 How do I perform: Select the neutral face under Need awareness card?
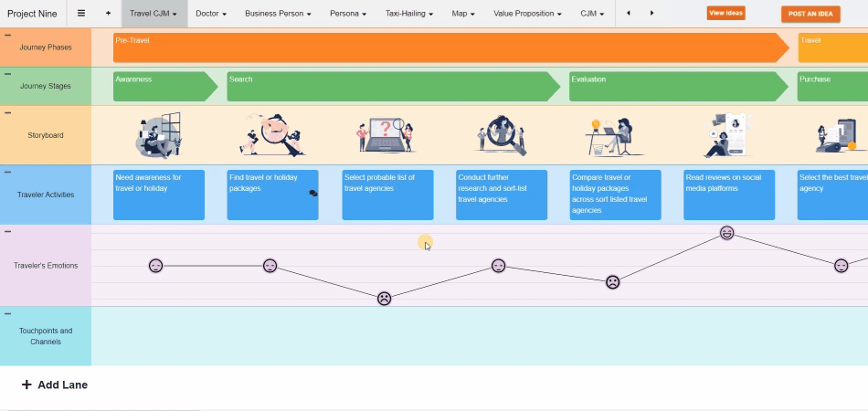156,266
